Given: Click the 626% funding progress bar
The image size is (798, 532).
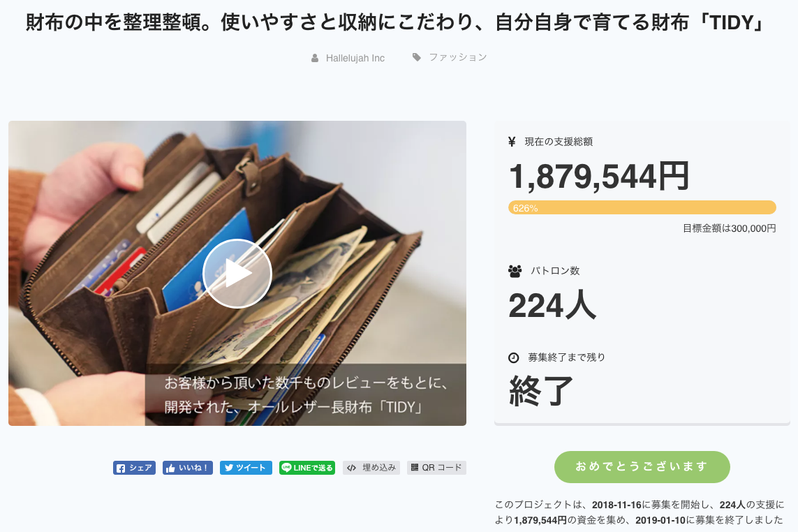Looking at the screenshot, I should (x=642, y=208).
